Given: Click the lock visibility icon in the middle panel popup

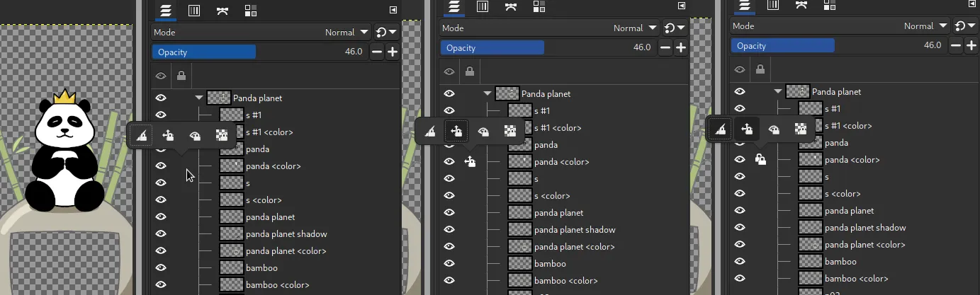Looking at the screenshot, I should (x=483, y=131).
